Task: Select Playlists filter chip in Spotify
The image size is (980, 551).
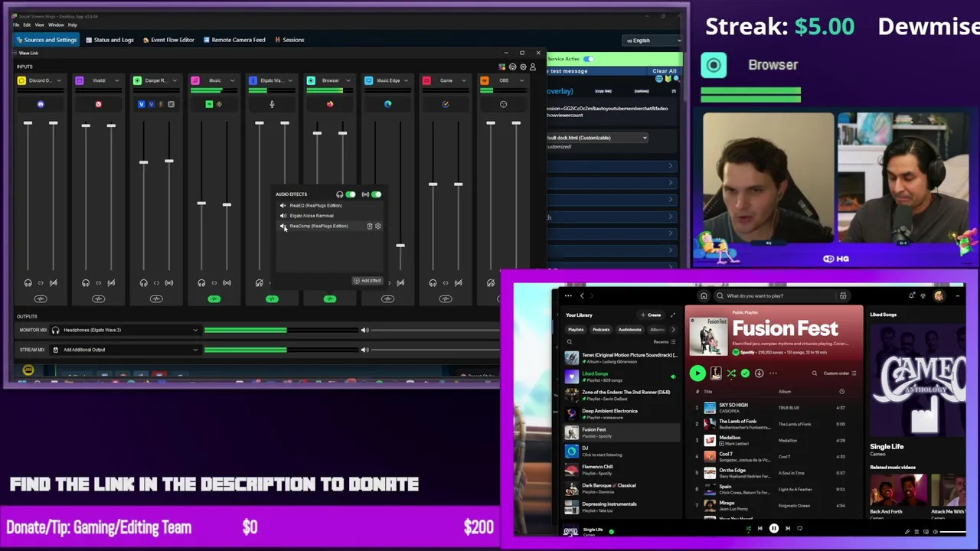Action: pos(576,330)
